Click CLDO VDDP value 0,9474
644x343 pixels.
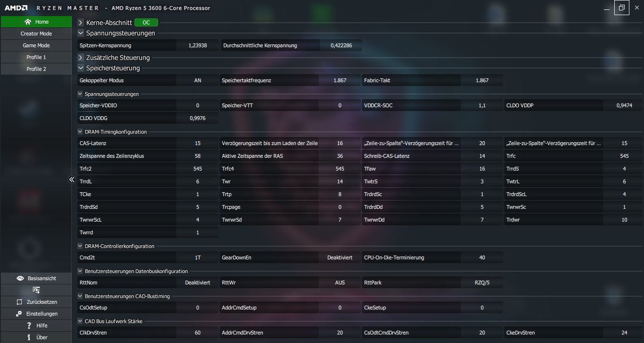[624, 105]
